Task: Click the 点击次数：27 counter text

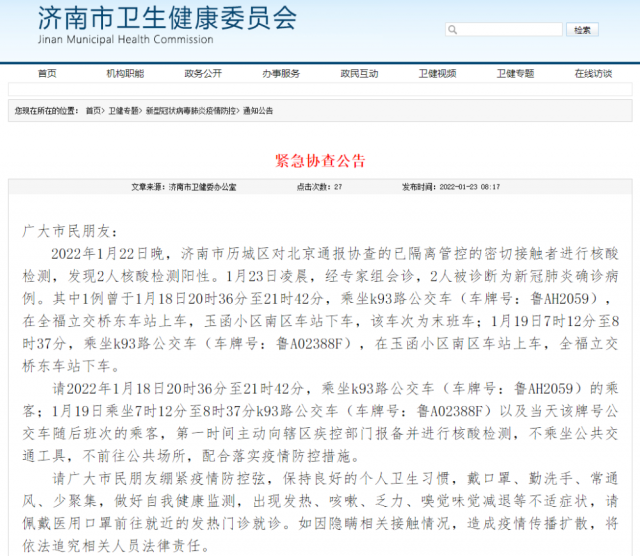Action: pos(320,187)
